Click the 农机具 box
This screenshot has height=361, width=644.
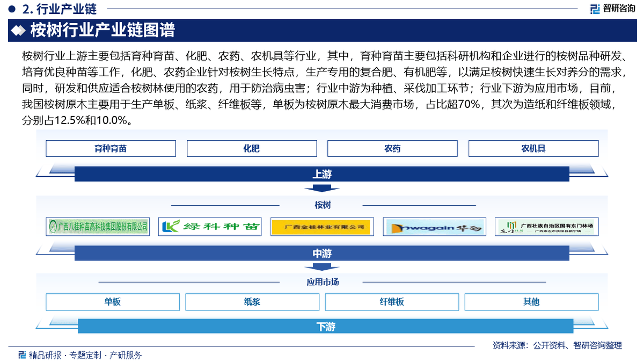pyautogui.click(x=533, y=148)
